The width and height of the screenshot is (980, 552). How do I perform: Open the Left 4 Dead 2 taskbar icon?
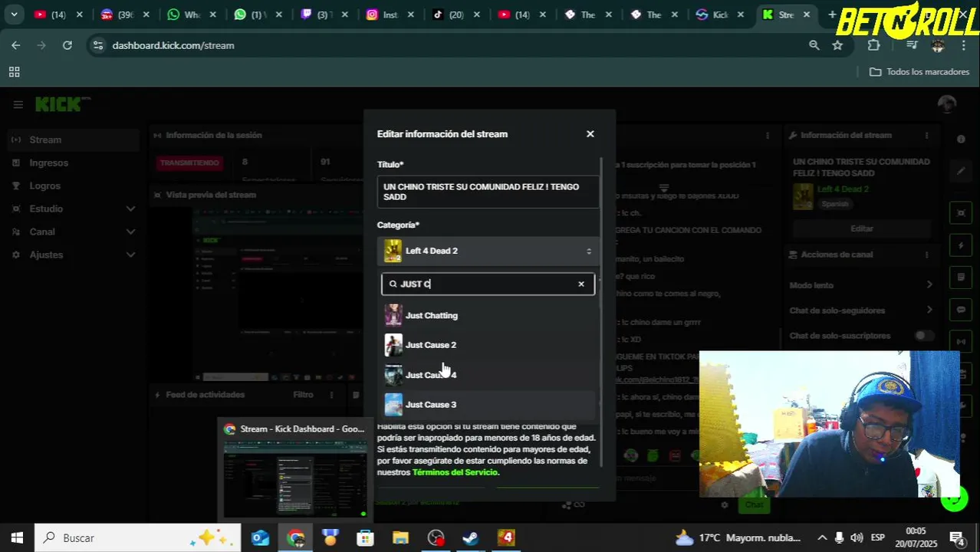[506, 538]
